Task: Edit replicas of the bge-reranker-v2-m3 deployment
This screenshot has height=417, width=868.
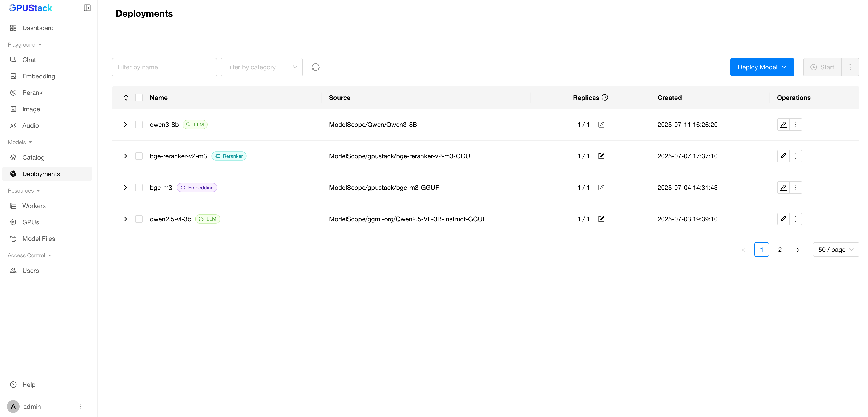Action: [601, 156]
